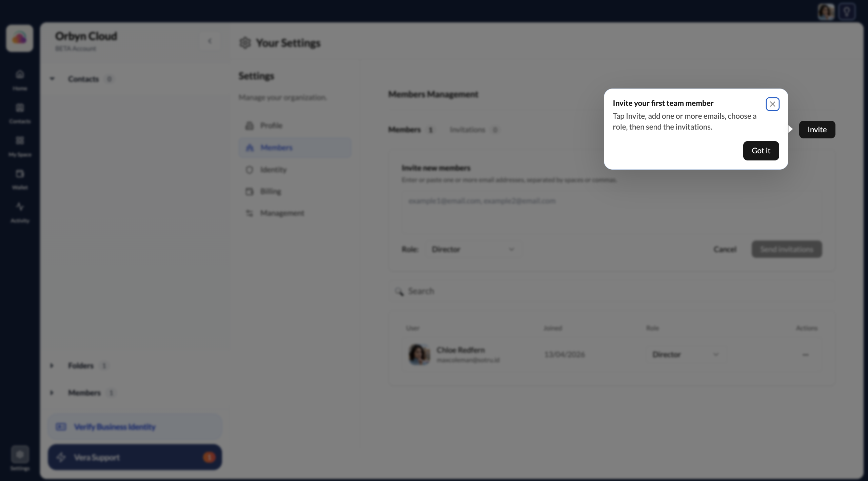Click the lightbulb help icon
This screenshot has height=481, width=868.
tap(847, 12)
